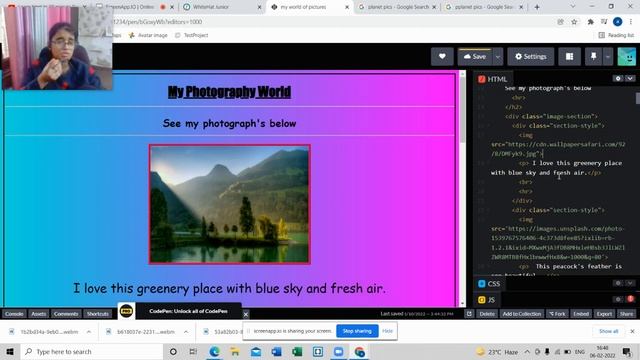Click Add to Collection
Image resolution: width=640 pixels, height=360 pixels.
(522, 314)
